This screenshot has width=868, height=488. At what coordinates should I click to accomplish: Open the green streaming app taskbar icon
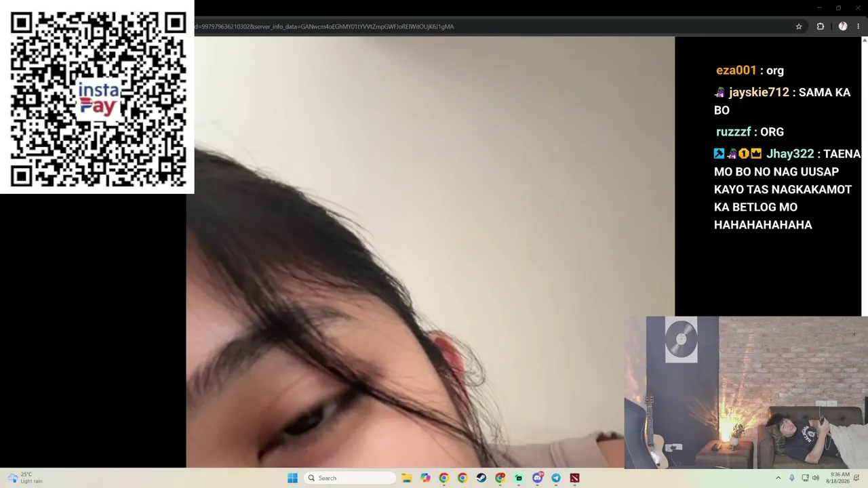(x=519, y=478)
